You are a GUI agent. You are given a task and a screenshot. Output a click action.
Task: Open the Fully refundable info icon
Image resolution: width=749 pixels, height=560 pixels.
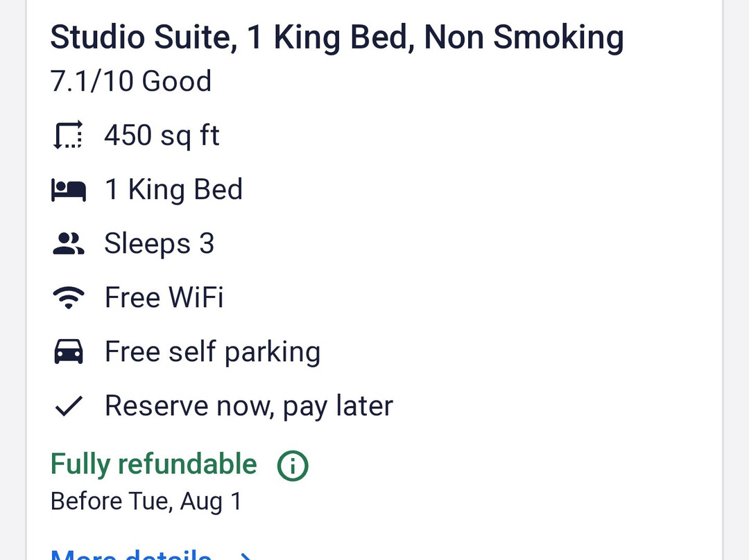click(292, 465)
